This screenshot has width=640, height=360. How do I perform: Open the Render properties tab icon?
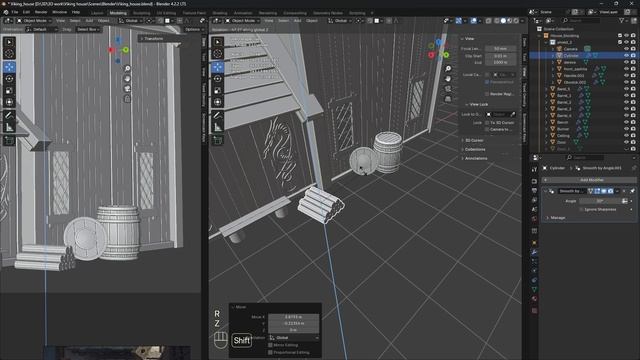coord(534,181)
